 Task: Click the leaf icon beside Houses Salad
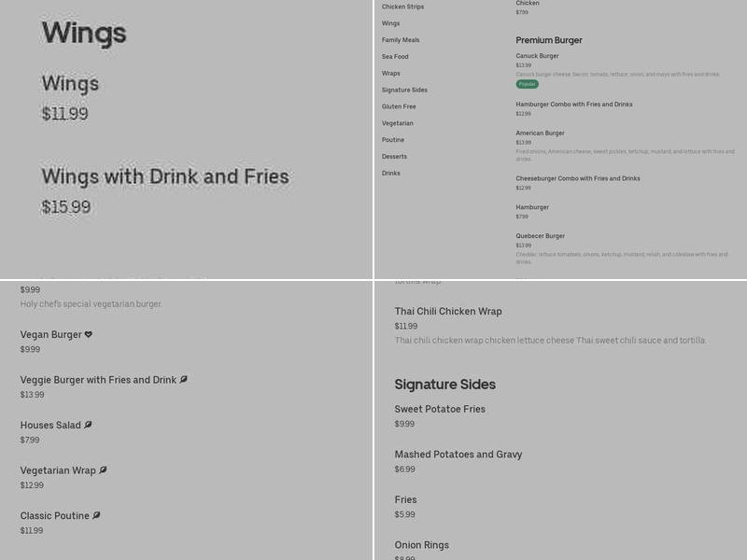[x=89, y=425]
